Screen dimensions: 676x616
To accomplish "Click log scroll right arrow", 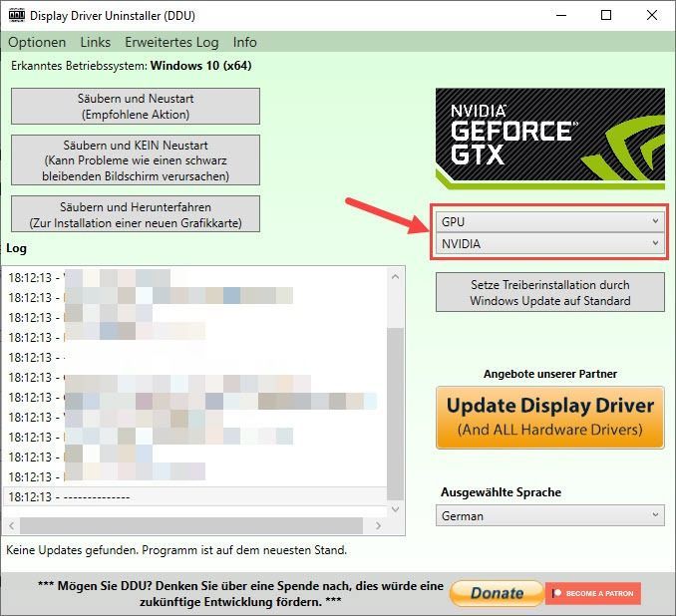I will point(378,525).
